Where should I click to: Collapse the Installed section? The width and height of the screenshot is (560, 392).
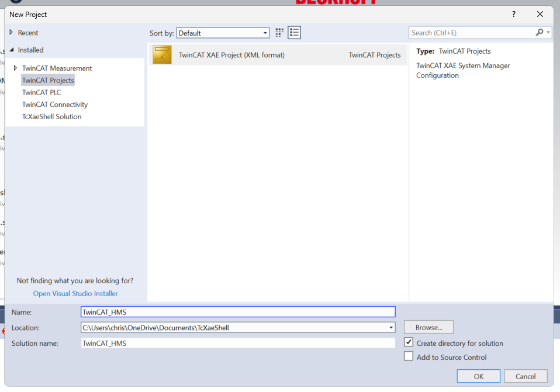[x=12, y=50]
